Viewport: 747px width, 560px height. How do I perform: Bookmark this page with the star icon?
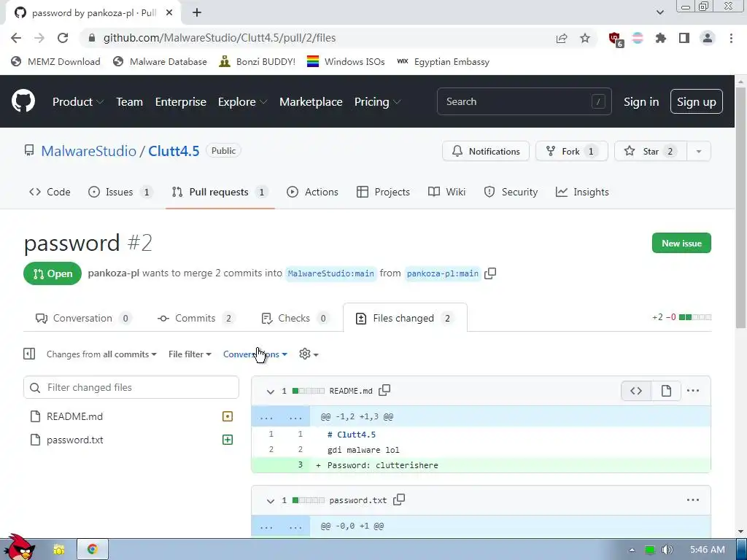pyautogui.click(x=585, y=38)
